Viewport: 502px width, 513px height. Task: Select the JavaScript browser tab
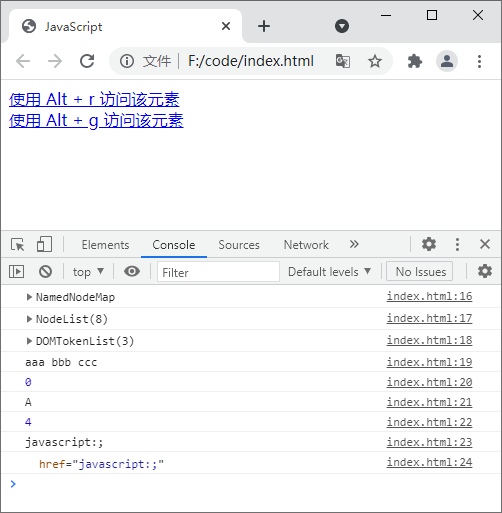pos(125,26)
